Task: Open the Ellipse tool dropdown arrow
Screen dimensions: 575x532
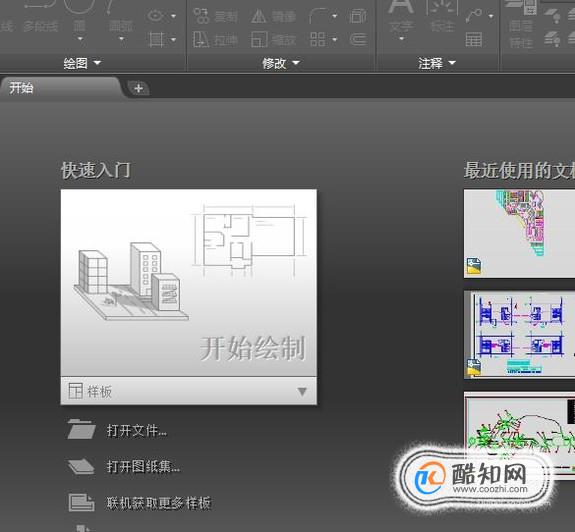Action: [173, 16]
